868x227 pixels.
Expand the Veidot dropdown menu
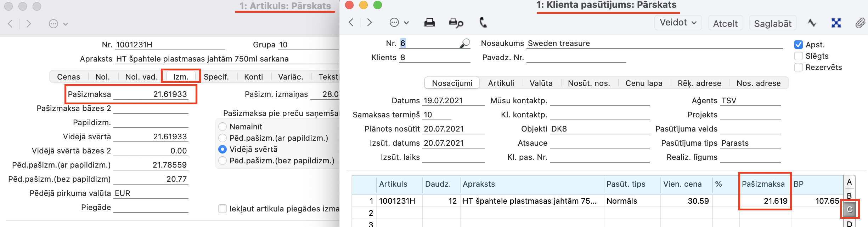tap(677, 23)
